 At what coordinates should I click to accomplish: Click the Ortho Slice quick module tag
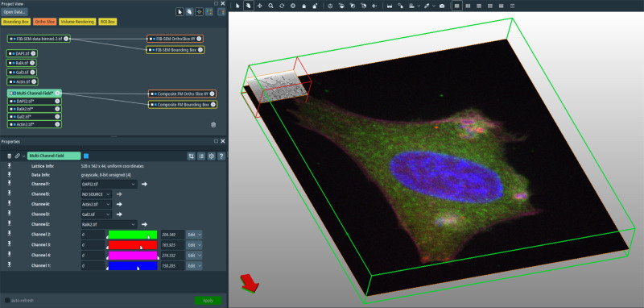point(45,22)
